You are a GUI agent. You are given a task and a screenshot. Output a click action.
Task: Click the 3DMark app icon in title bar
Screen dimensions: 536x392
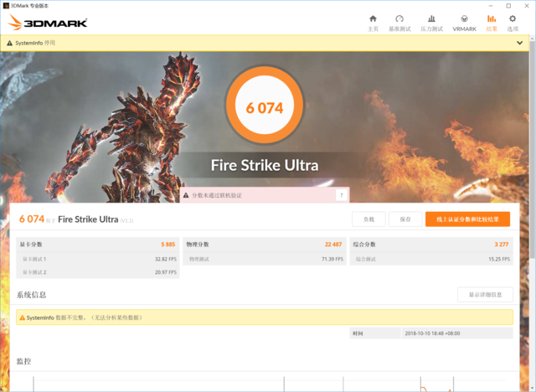(x=6, y=6)
